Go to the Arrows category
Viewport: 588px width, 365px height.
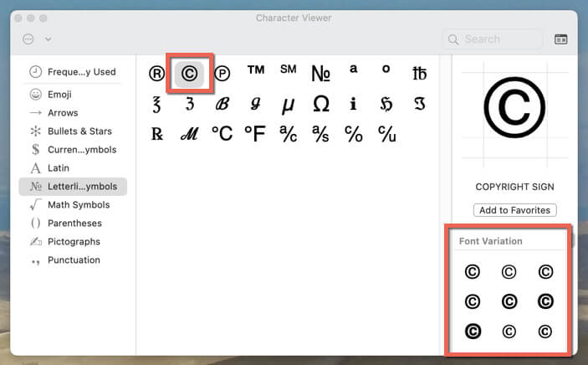[x=63, y=113]
